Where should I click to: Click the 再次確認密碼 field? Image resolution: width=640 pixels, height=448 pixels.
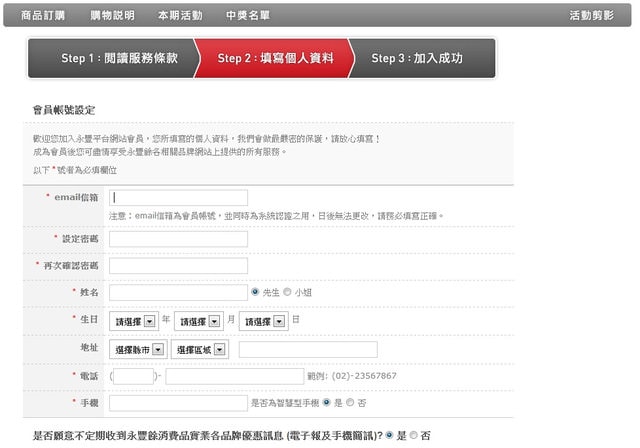click(x=178, y=266)
